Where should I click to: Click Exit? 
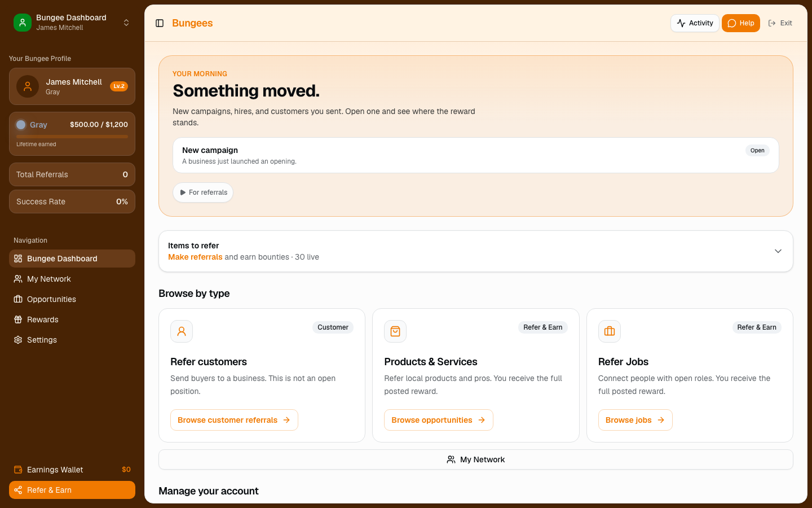point(780,23)
